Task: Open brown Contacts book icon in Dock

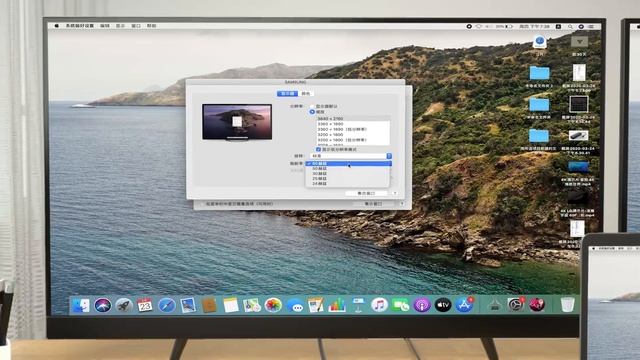Action: 209,305
